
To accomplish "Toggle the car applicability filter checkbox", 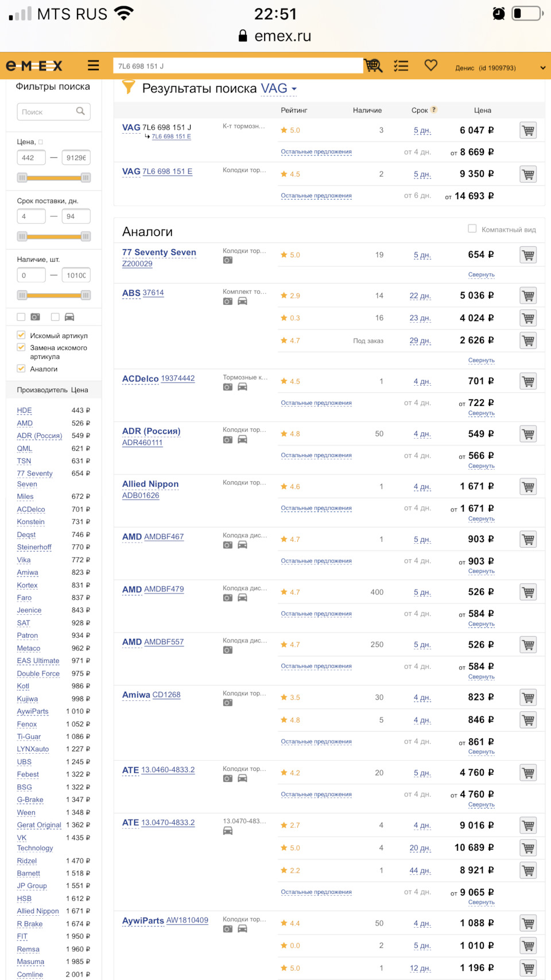I will tap(55, 317).
